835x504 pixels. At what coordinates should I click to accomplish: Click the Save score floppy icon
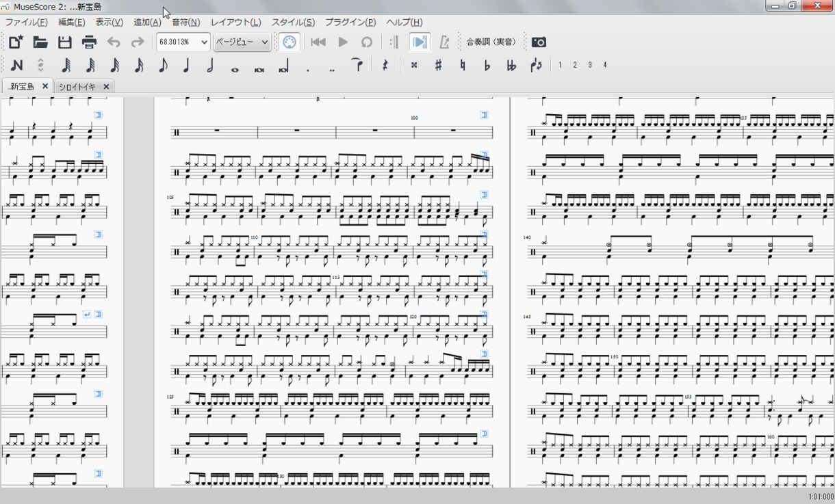tap(65, 42)
